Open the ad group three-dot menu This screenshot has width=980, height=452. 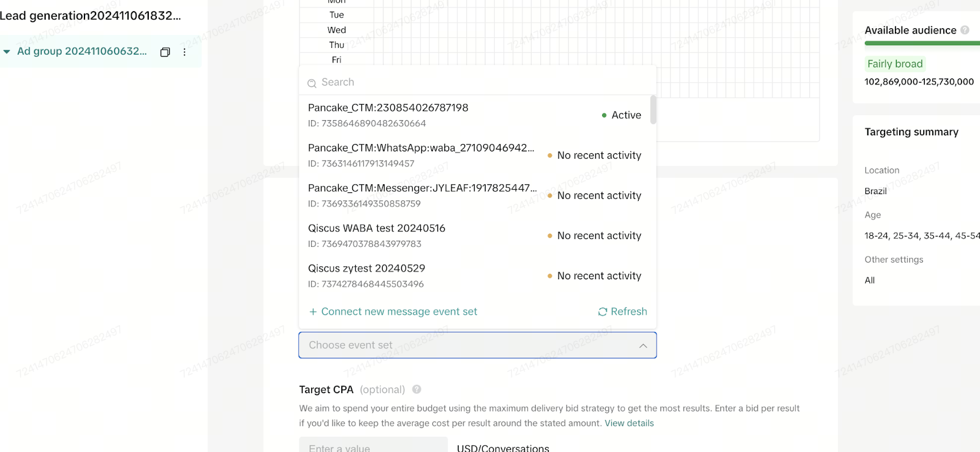184,52
